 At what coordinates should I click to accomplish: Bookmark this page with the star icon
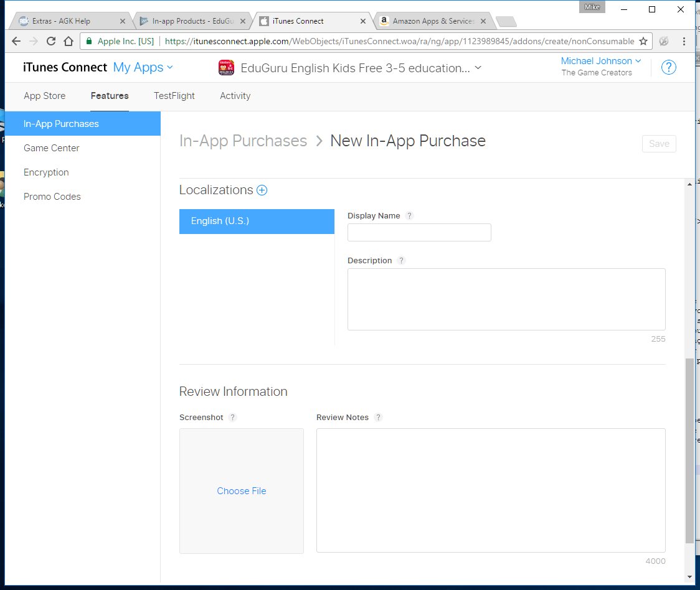[x=643, y=41]
